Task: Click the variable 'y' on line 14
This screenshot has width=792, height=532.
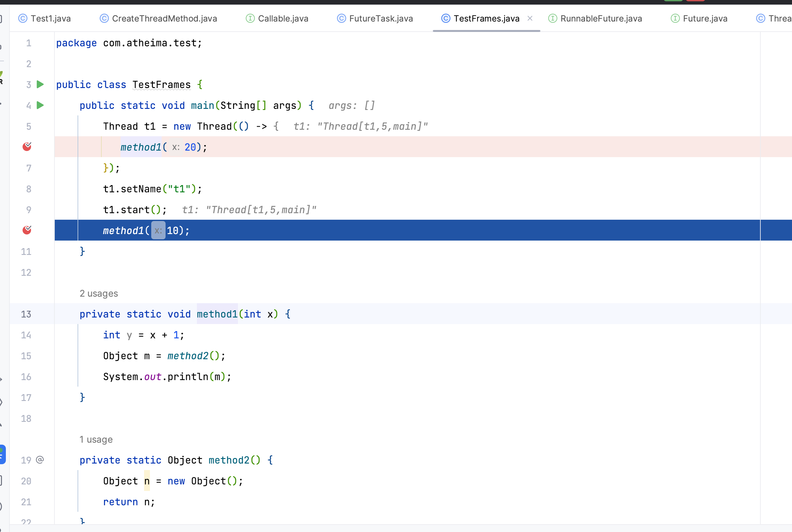Action: click(x=129, y=335)
